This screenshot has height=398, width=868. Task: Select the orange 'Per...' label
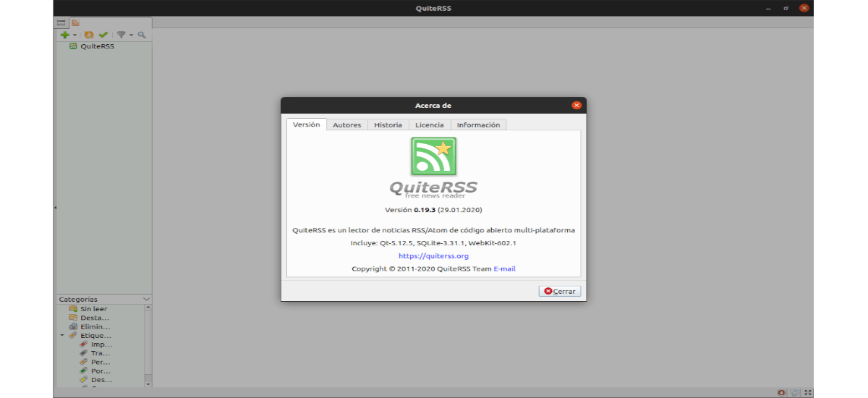[x=95, y=362]
